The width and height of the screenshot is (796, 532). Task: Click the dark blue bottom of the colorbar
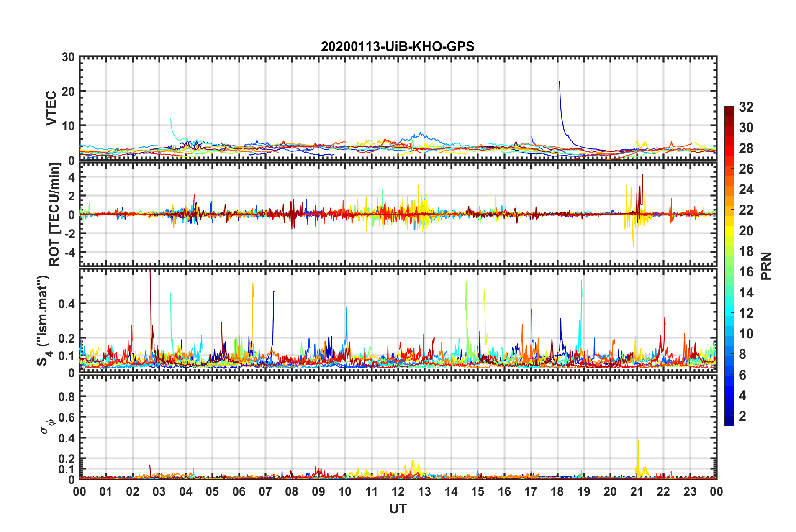coord(729,422)
